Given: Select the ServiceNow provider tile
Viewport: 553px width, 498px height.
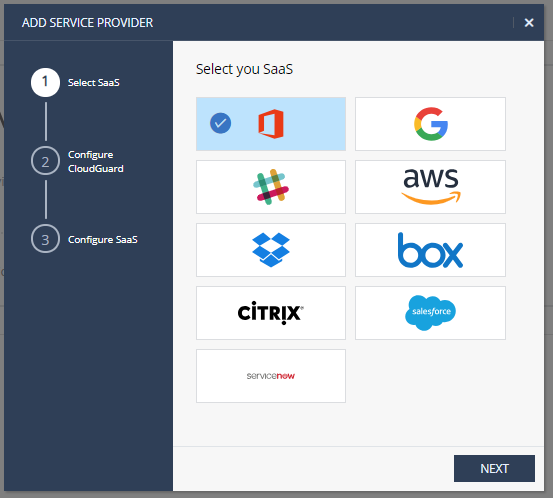Looking at the screenshot, I should (x=271, y=376).
